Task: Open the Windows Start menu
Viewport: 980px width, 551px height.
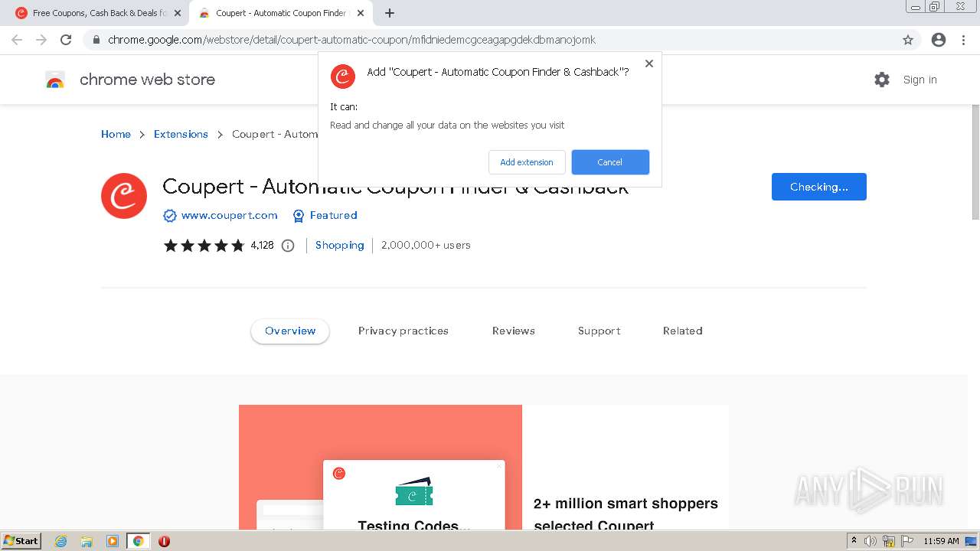Action: pyautogui.click(x=21, y=541)
